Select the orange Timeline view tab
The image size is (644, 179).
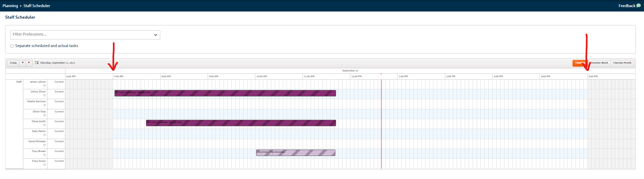(580, 63)
